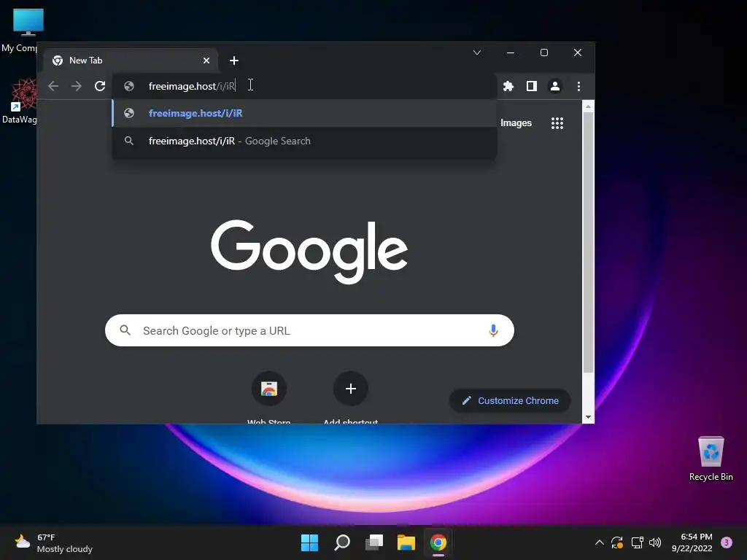This screenshot has width=747, height=560.
Task: Click the page scroll up arrow
Action: point(589,106)
